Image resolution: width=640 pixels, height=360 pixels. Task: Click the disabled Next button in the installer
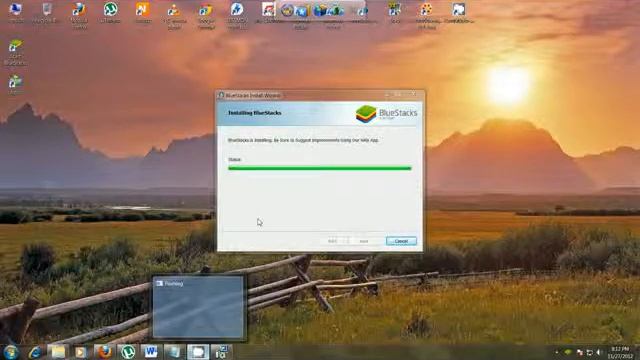pos(364,241)
